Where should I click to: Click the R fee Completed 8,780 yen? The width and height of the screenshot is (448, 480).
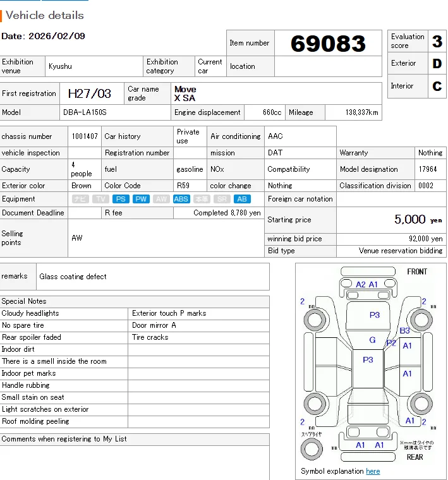227,213
